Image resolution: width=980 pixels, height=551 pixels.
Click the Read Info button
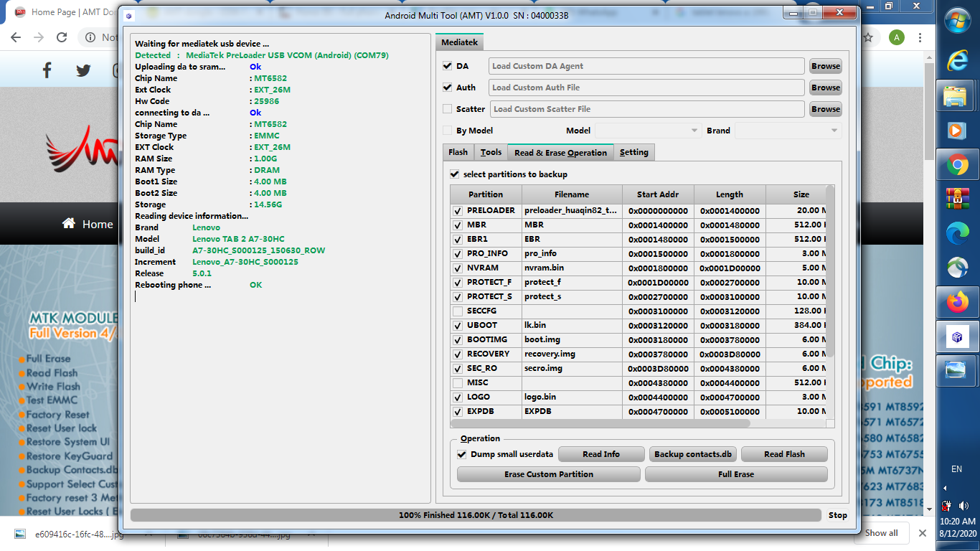601,454
